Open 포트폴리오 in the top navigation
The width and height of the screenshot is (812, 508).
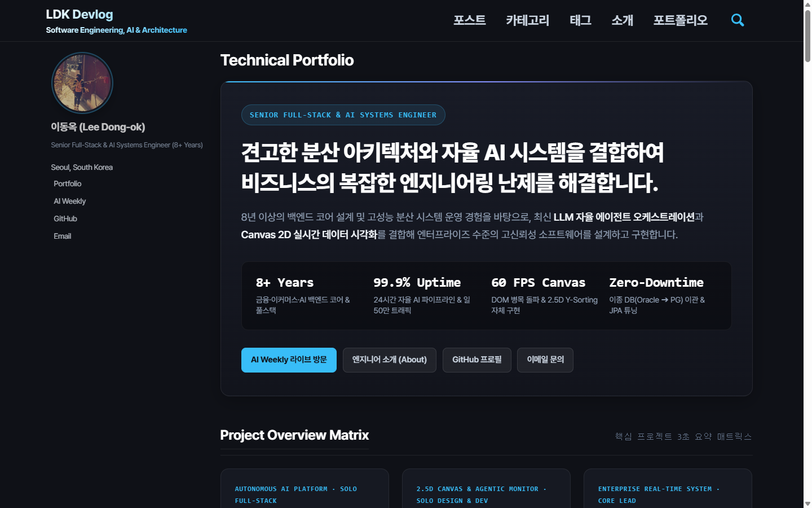(x=680, y=20)
